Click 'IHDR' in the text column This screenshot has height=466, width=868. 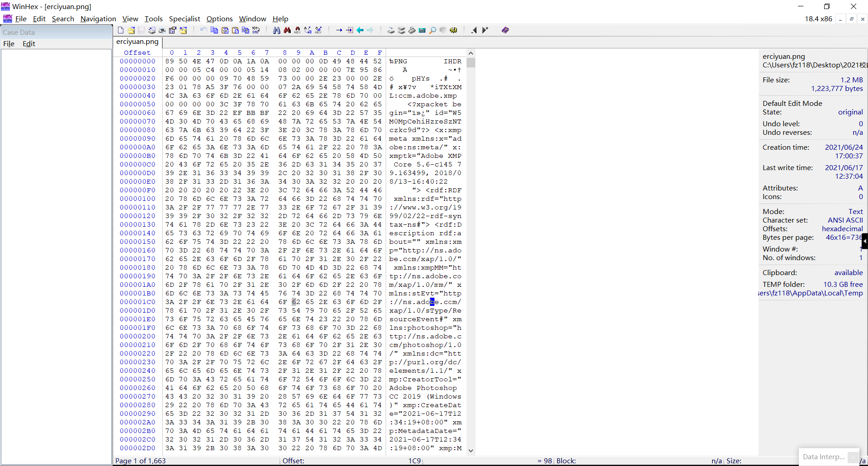click(x=453, y=62)
